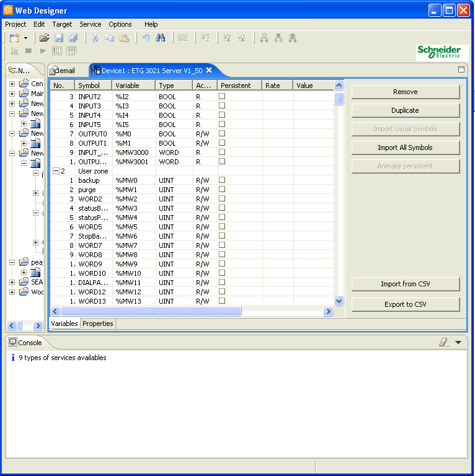Toggle Persistent checkbox for WORD5

tap(222, 226)
